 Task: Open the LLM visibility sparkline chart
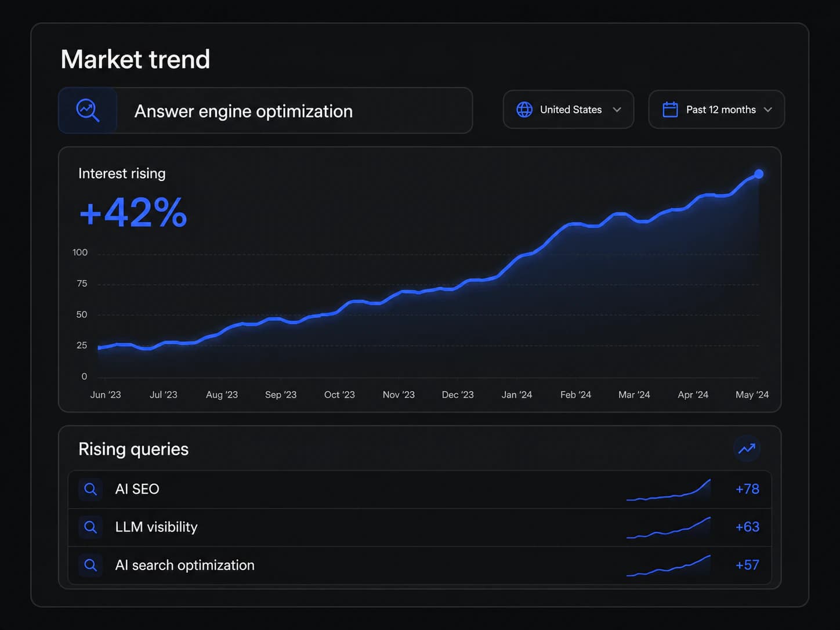(668, 527)
